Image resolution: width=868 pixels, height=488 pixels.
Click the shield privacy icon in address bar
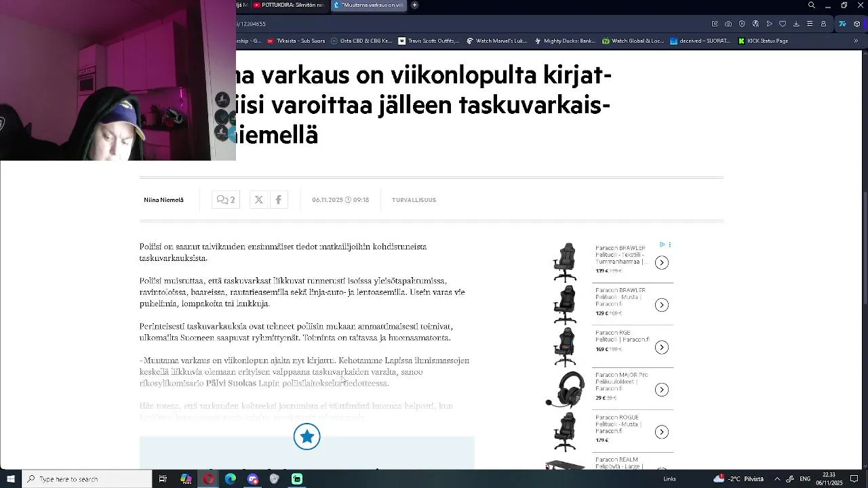point(742,24)
